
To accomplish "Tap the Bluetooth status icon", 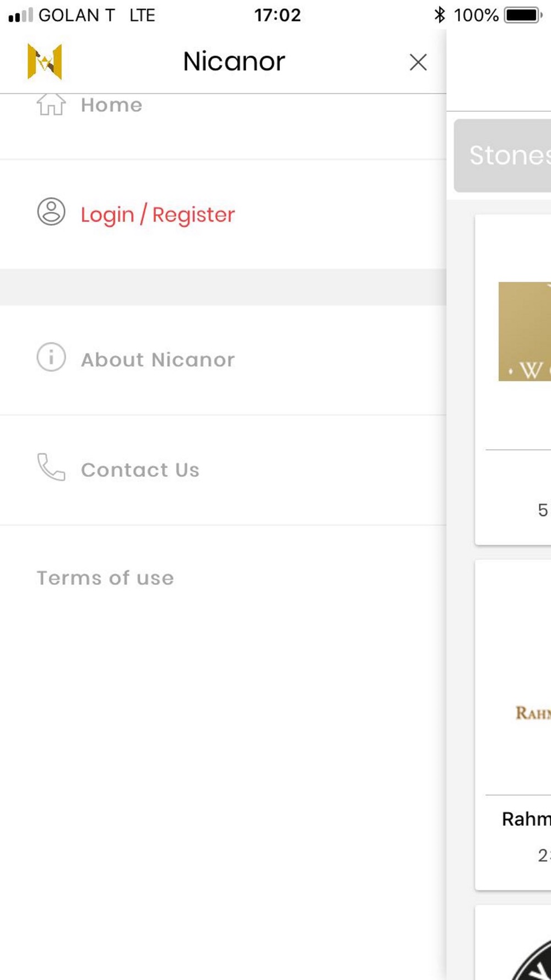I will pos(439,15).
